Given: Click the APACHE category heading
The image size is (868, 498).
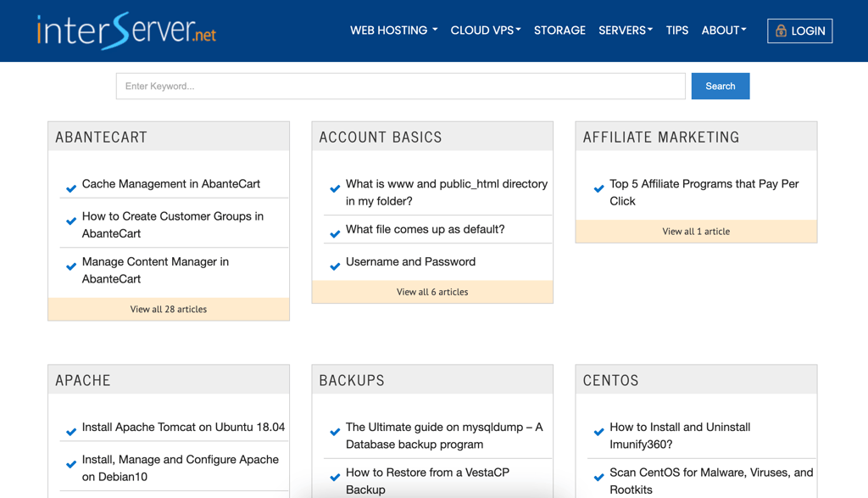Looking at the screenshot, I should click(x=83, y=380).
